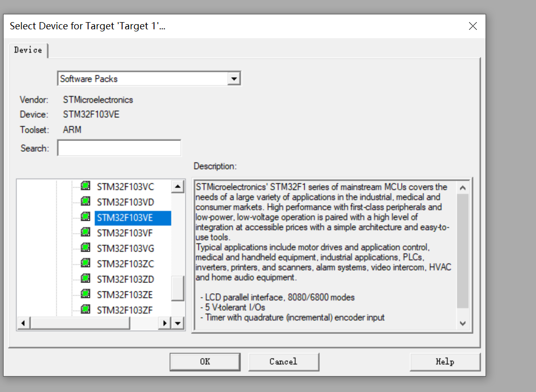Focus the Search input field

pos(119,148)
